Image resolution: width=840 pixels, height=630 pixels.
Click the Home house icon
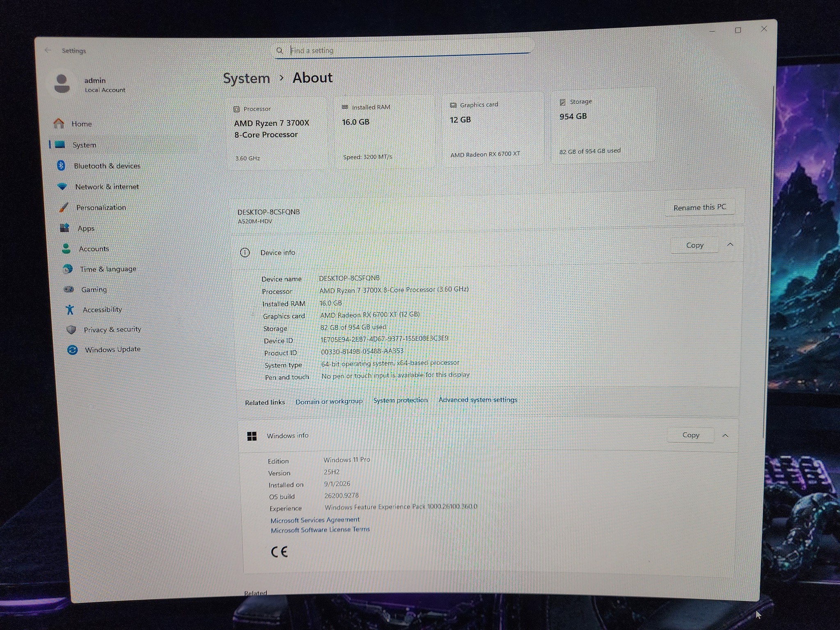coord(59,123)
